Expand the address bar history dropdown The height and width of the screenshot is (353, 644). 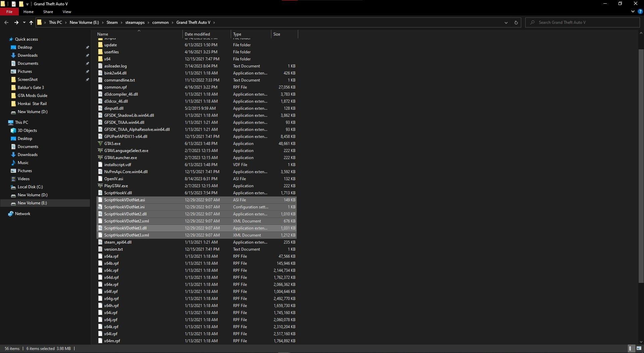(506, 22)
